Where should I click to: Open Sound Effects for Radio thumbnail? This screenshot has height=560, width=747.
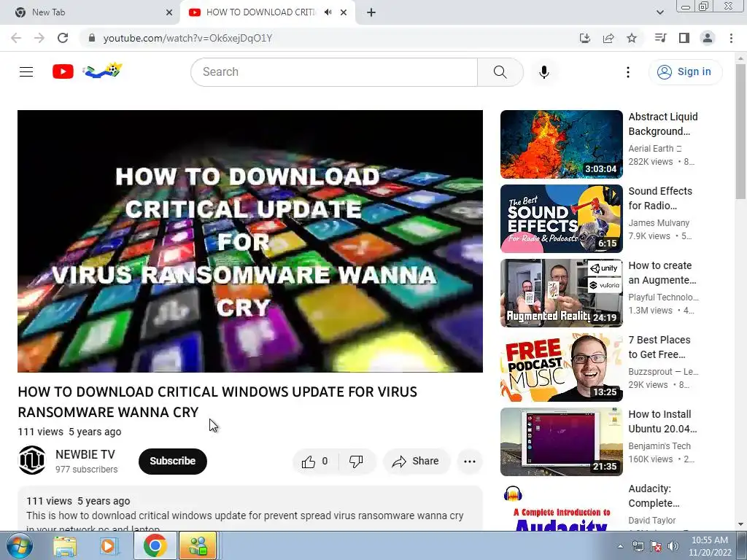[x=561, y=219]
